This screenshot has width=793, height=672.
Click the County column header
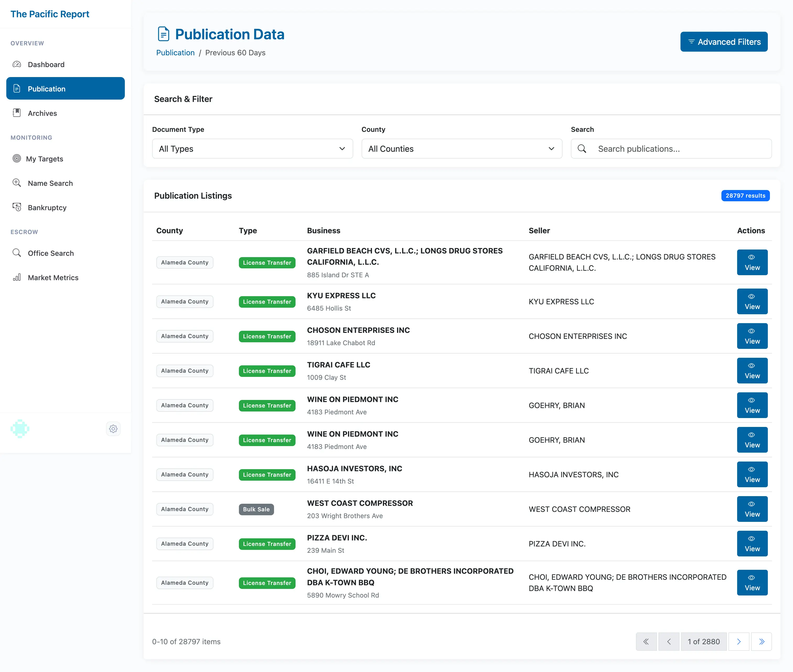coord(170,230)
